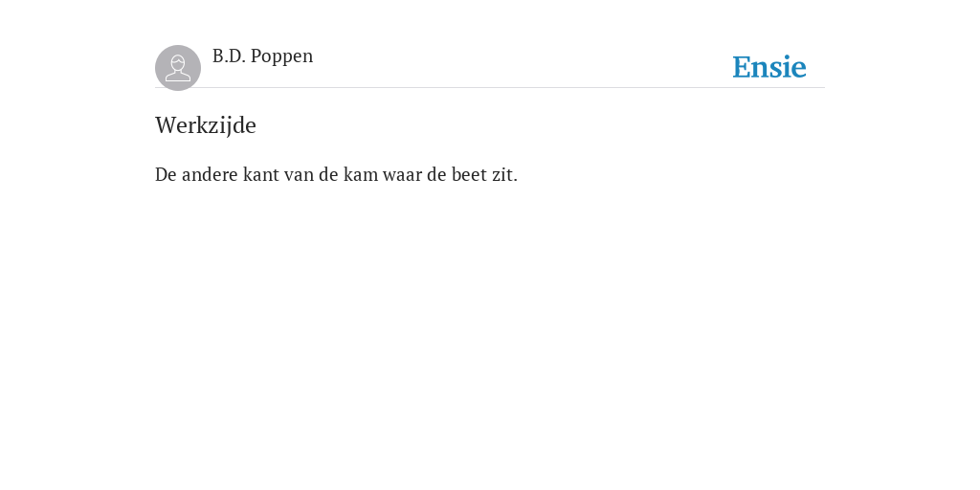Screen dimensions: 980x490
Task: Click the blank area below the definition text
Action: coord(490,325)
